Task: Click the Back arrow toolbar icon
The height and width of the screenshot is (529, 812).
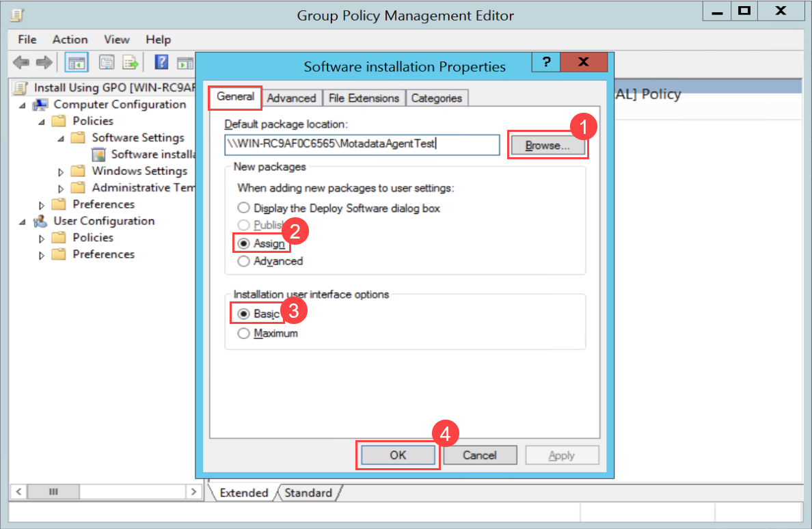Action: (x=21, y=63)
